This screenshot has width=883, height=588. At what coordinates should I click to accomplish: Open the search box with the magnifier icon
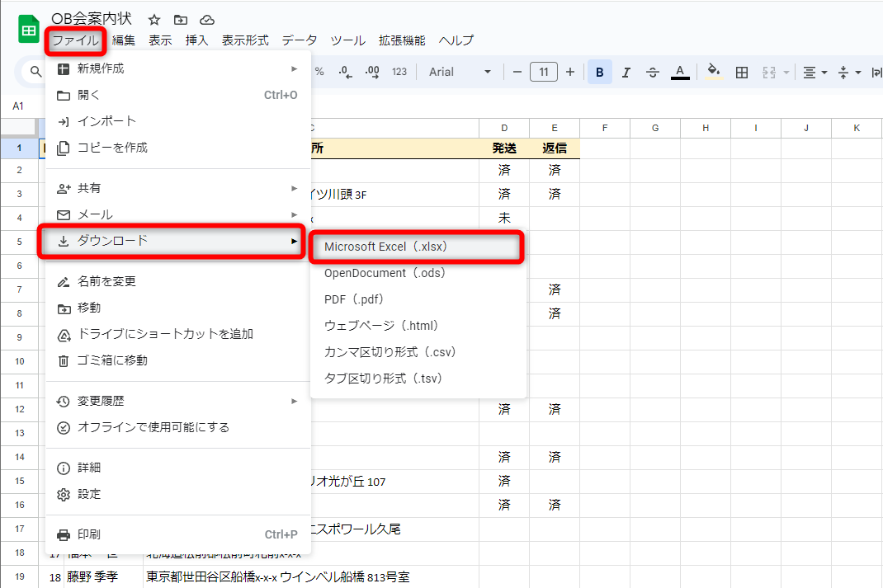(x=37, y=72)
